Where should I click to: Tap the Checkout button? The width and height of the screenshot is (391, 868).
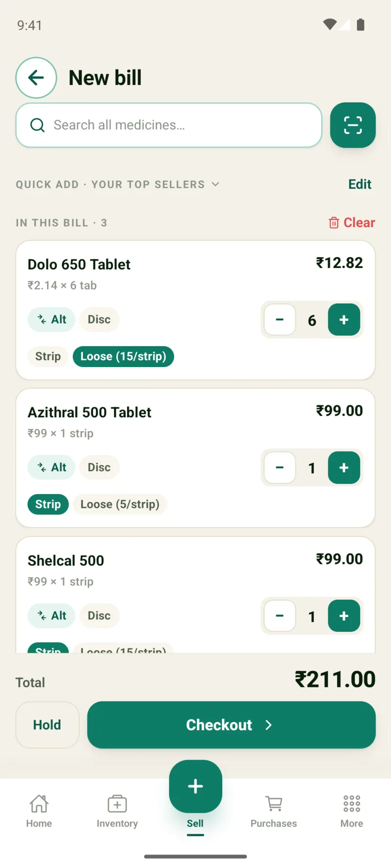pyautogui.click(x=231, y=725)
